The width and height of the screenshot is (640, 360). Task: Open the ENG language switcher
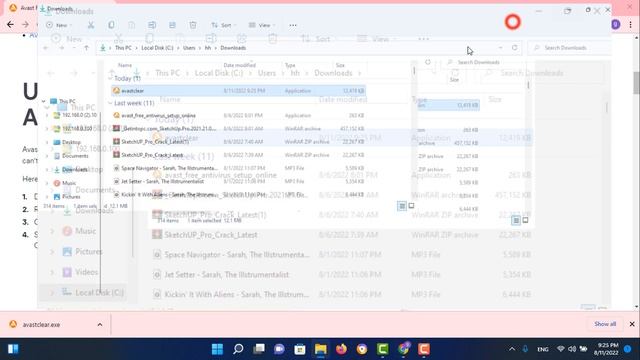point(543,349)
